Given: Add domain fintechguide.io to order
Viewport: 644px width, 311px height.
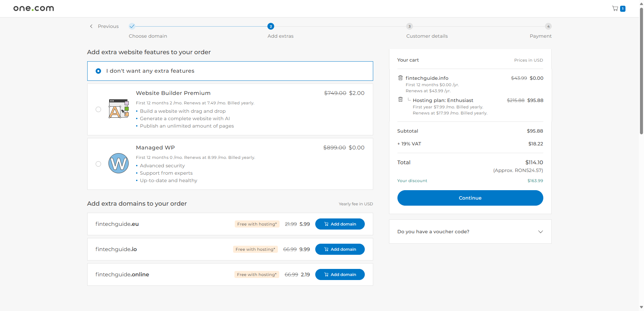Looking at the screenshot, I should pyautogui.click(x=340, y=249).
